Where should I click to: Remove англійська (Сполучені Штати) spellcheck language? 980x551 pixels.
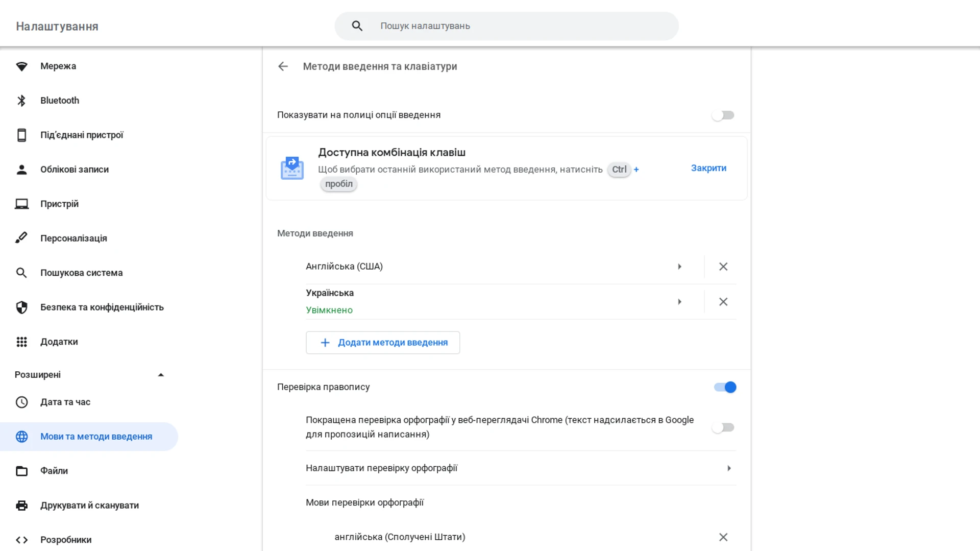723,537
